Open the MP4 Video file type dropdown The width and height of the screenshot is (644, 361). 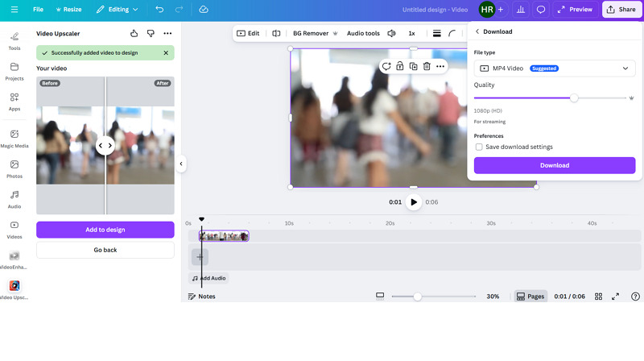pyautogui.click(x=555, y=68)
